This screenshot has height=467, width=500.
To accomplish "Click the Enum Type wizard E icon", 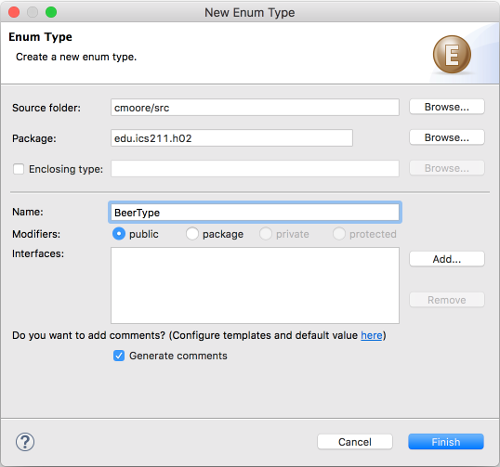I will tap(452, 54).
